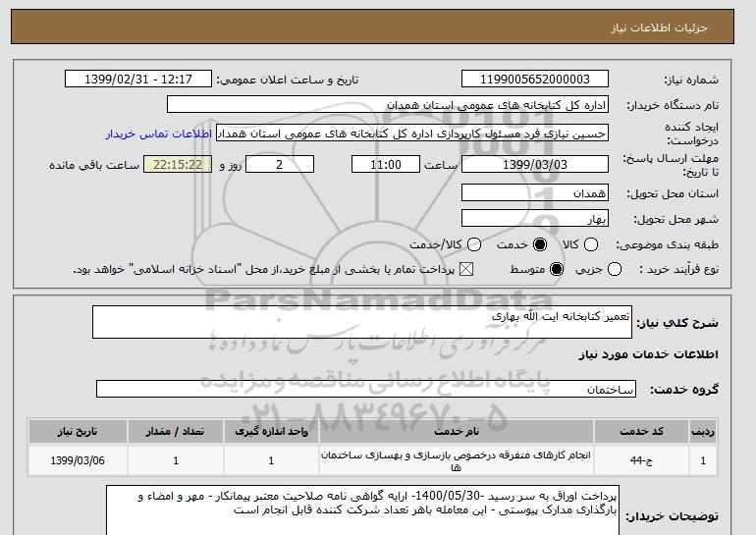Click the نوع فرآیند خرید label
The height and width of the screenshot is (535, 756).
coord(678,269)
